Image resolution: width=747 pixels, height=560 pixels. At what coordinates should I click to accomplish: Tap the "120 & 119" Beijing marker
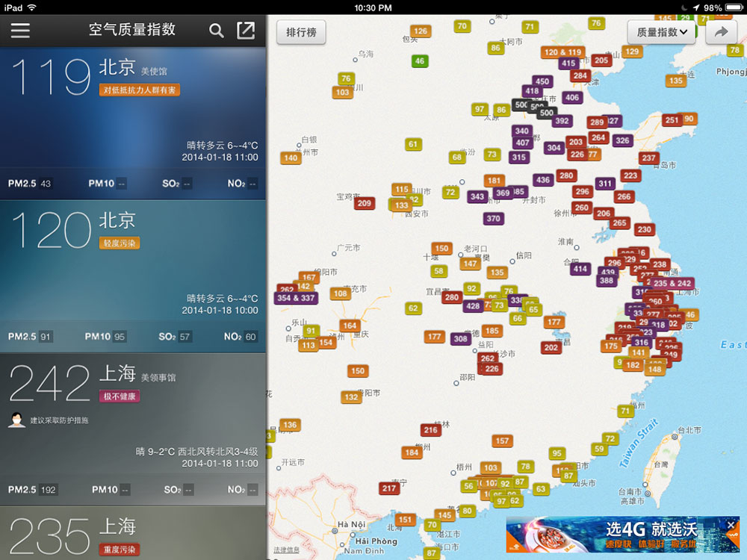coord(562,52)
